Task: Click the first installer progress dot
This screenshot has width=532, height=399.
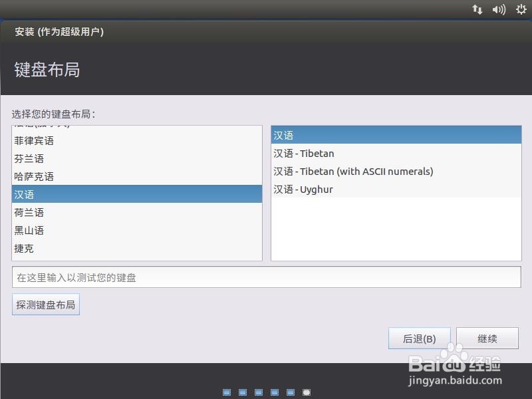Action: click(x=227, y=392)
